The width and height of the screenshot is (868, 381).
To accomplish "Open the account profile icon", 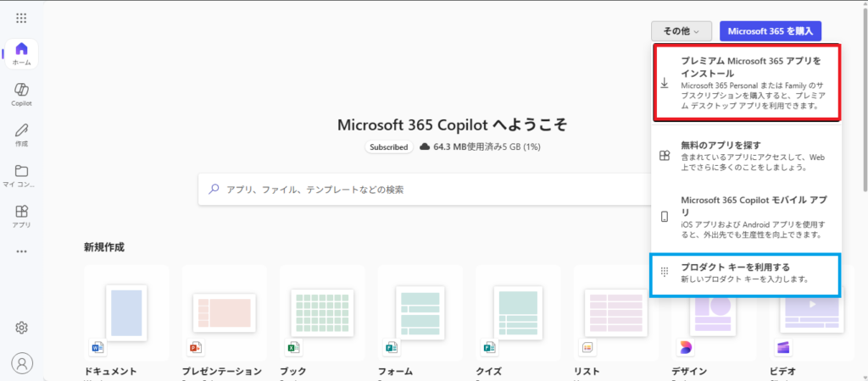I will tap(21, 362).
